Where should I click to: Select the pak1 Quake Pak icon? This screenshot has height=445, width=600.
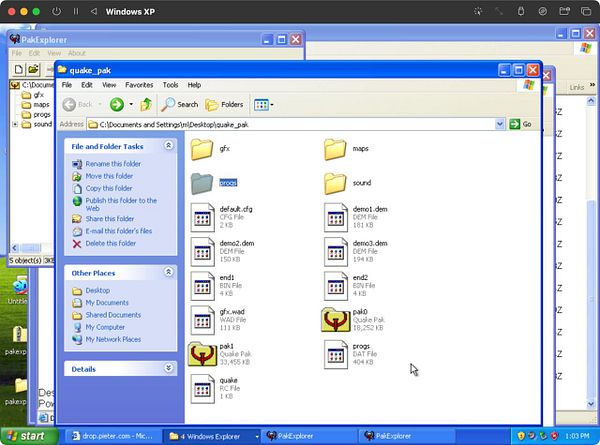[x=202, y=354]
